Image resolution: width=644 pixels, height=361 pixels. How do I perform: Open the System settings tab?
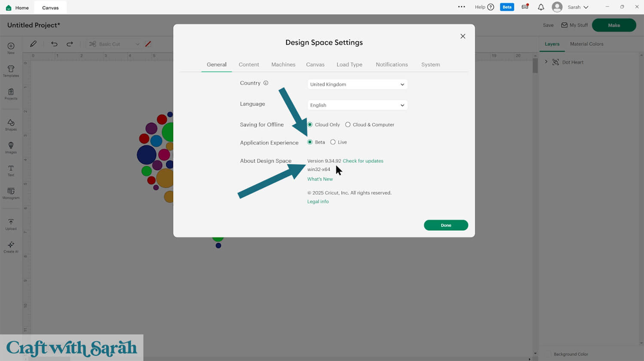coord(431,64)
